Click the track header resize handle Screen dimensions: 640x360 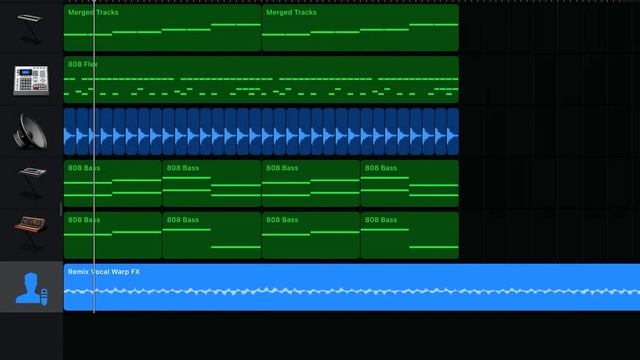coord(61,209)
